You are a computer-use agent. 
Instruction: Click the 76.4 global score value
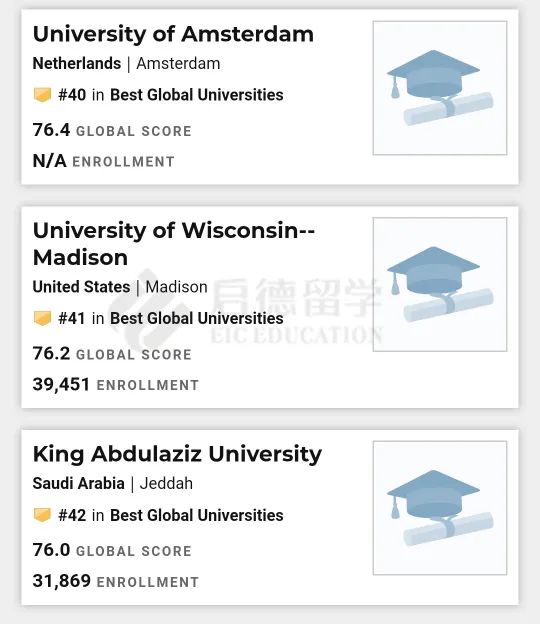pyautogui.click(x=51, y=130)
